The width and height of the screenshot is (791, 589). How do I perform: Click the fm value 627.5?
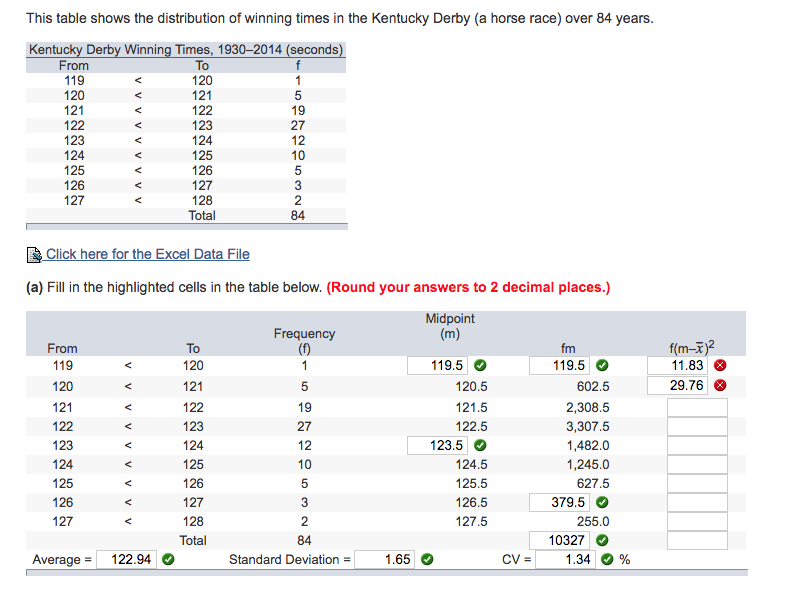point(593,484)
